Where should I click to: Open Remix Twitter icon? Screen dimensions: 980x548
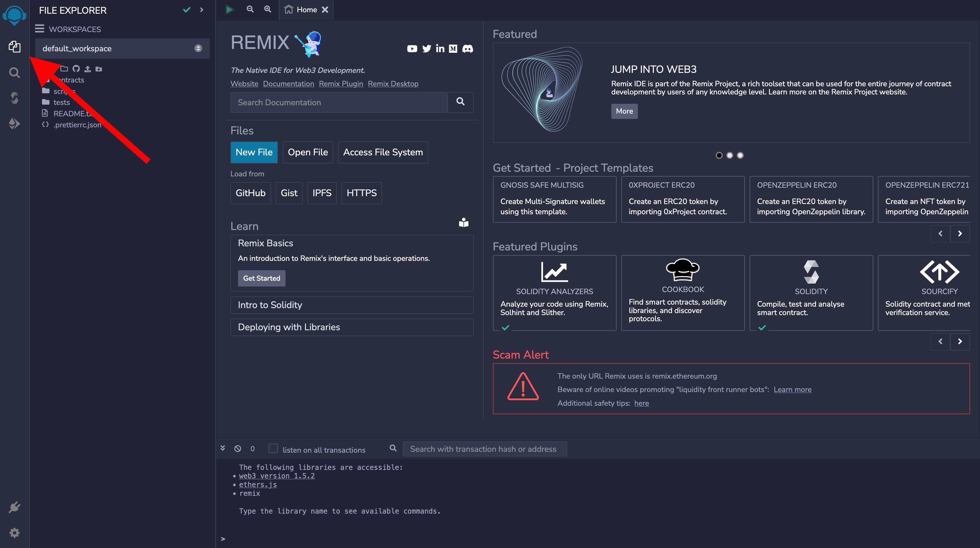click(427, 49)
